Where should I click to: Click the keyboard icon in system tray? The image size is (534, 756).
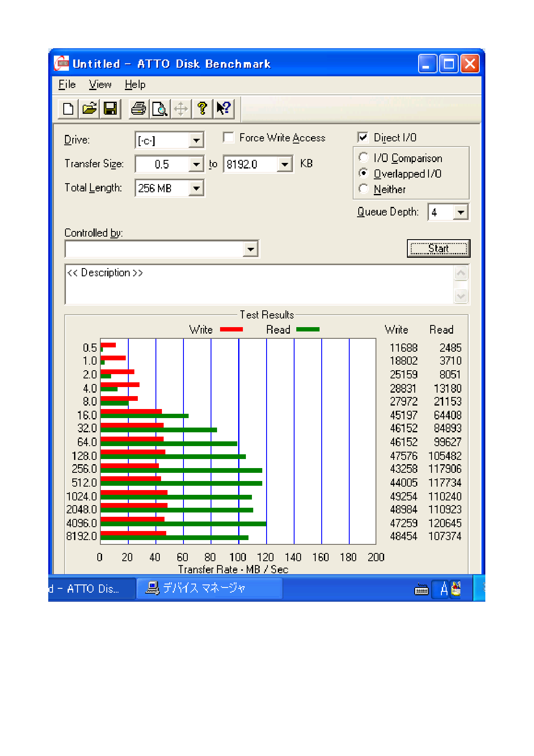tap(421, 589)
